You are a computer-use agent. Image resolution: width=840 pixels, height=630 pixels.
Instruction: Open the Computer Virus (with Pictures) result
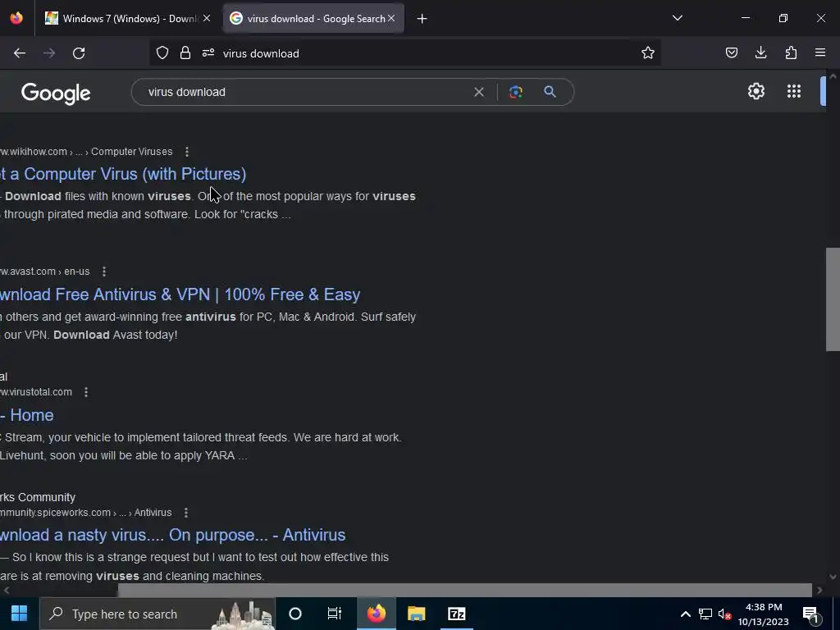tap(123, 174)
